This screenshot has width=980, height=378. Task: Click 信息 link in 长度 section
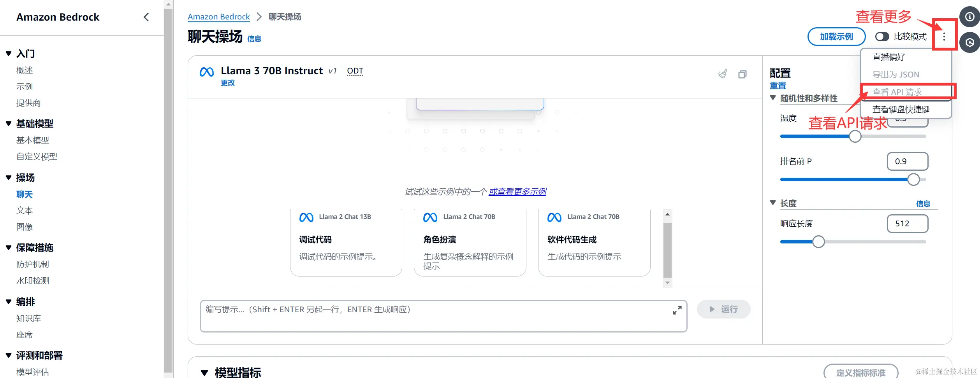coord(923,203)
